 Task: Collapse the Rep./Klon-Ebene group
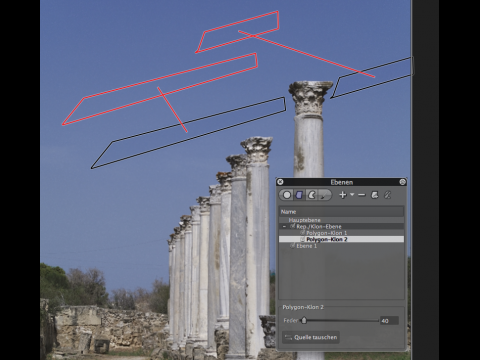284,226
